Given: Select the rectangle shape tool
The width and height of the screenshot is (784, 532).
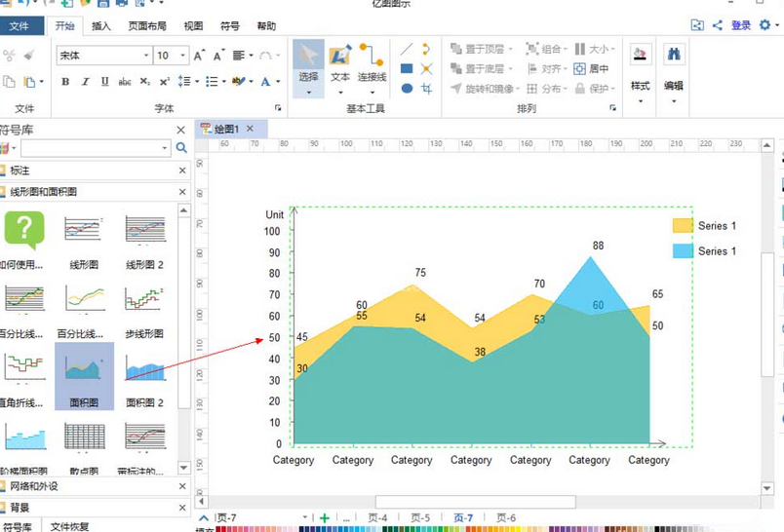Looking at the screenshot, I should coord(407,68).
